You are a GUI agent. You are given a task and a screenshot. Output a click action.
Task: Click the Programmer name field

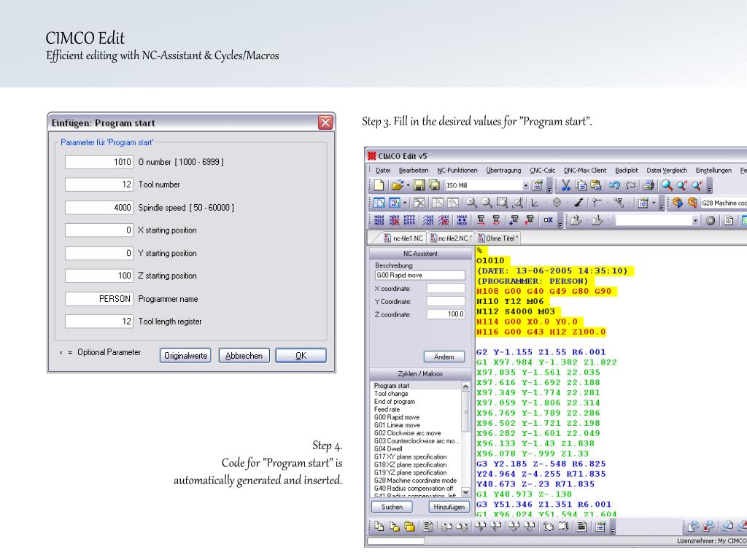point(98,299)
